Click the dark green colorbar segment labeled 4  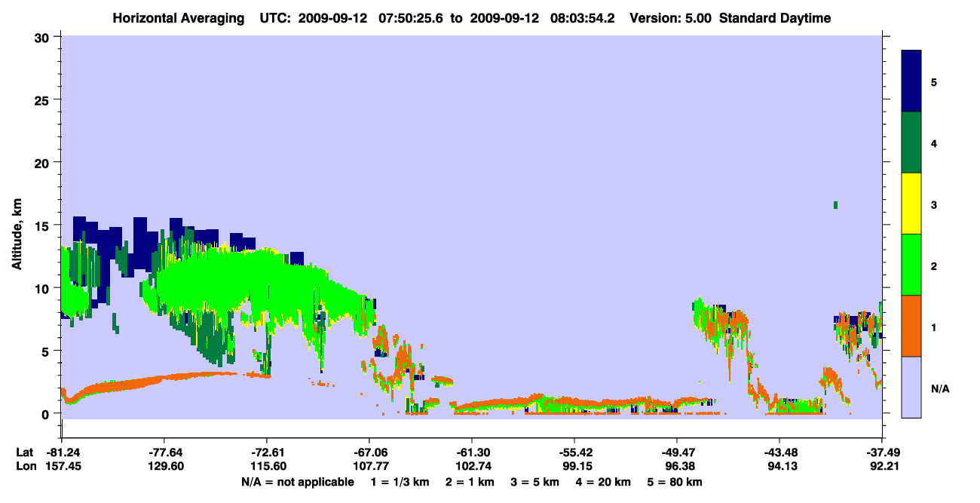[x=911, y=143]
